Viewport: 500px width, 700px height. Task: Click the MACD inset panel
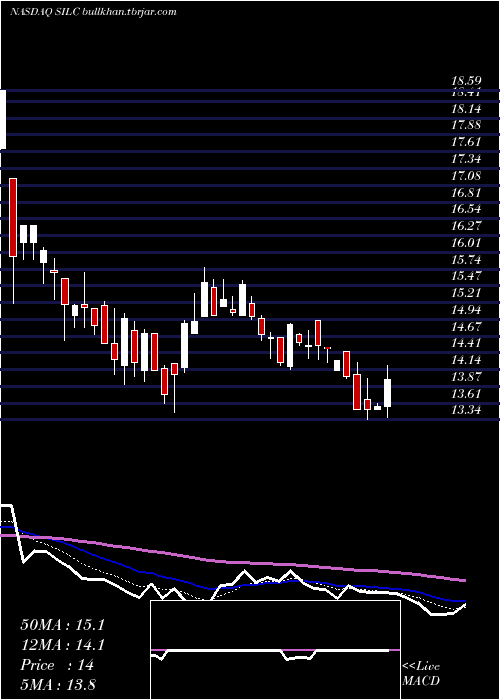pos(275,650)
